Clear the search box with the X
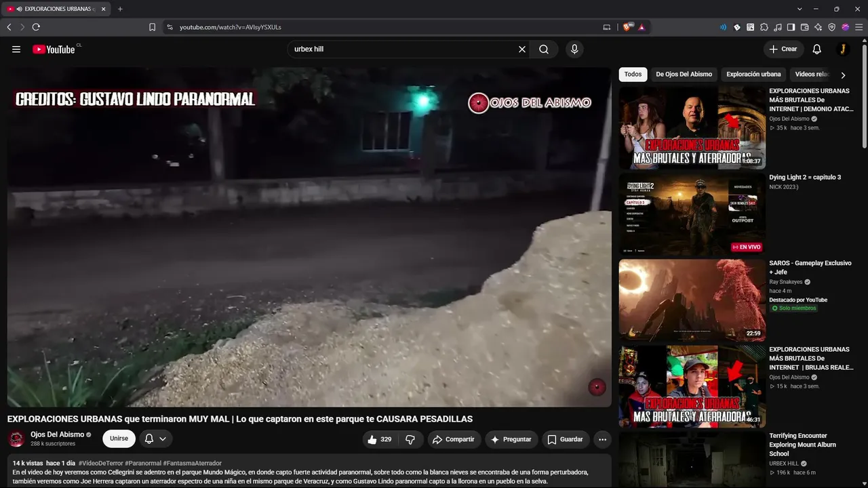Viewport: 868px width, 488px height. (x=522, y=49)
